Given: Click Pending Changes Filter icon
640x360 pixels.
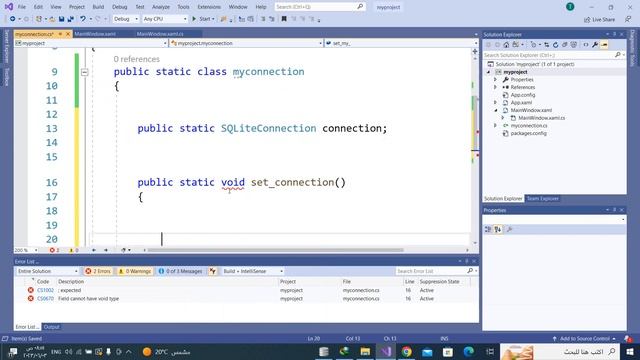Looking at the screenshot, I should [533, 45].
